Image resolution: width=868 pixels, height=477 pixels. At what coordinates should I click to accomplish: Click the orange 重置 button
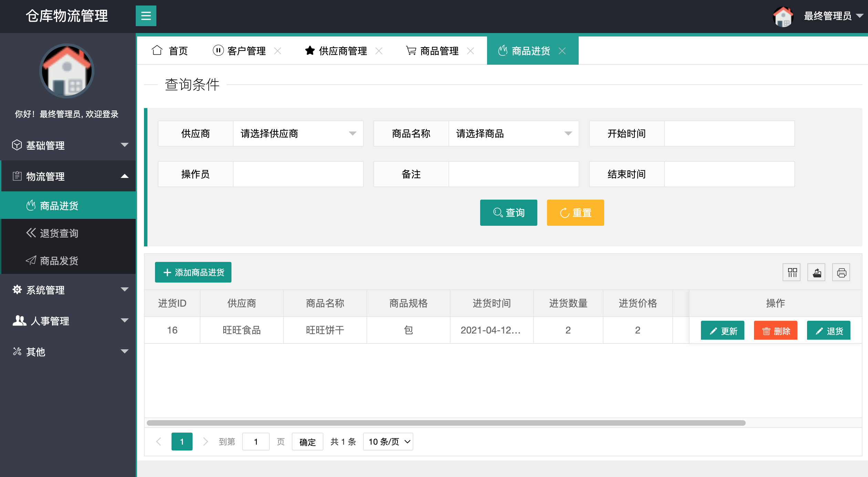[x=576, y=213]
